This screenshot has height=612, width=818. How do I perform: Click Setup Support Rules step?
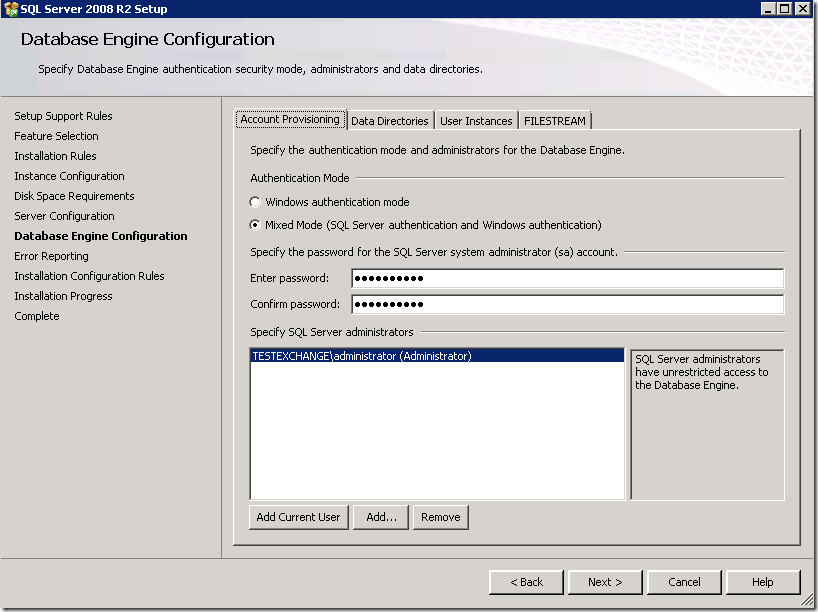pos(63,116)
